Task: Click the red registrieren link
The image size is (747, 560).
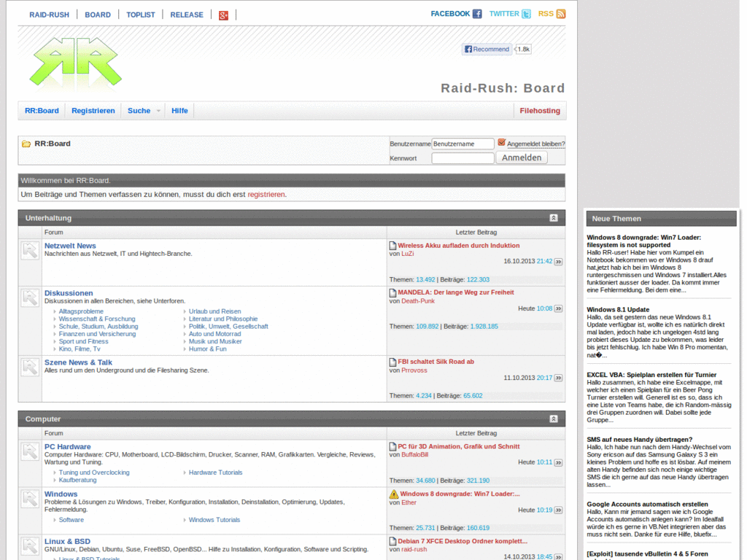Action: click(266, 194)
